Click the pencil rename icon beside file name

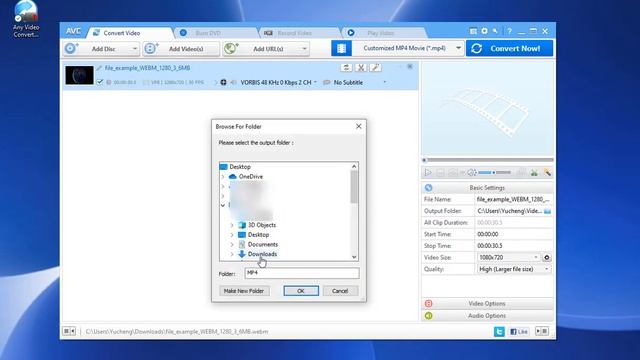(x=99, y=68)
